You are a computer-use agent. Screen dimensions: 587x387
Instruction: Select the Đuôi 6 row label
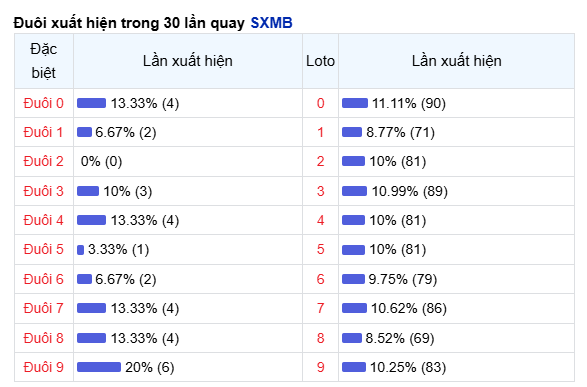(x=43, y=279)
